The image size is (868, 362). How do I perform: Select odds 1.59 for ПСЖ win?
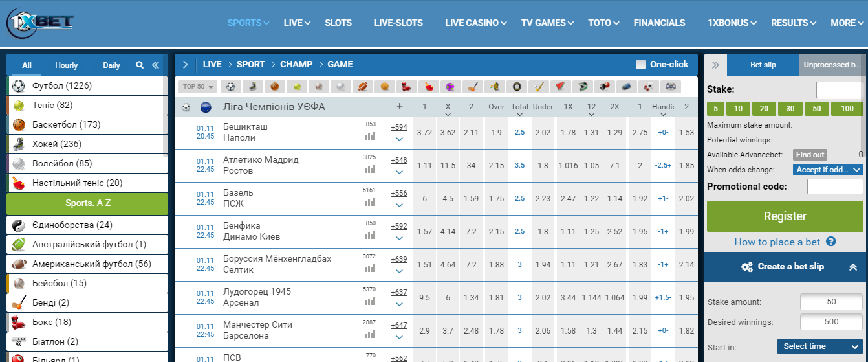click(471, 199)
